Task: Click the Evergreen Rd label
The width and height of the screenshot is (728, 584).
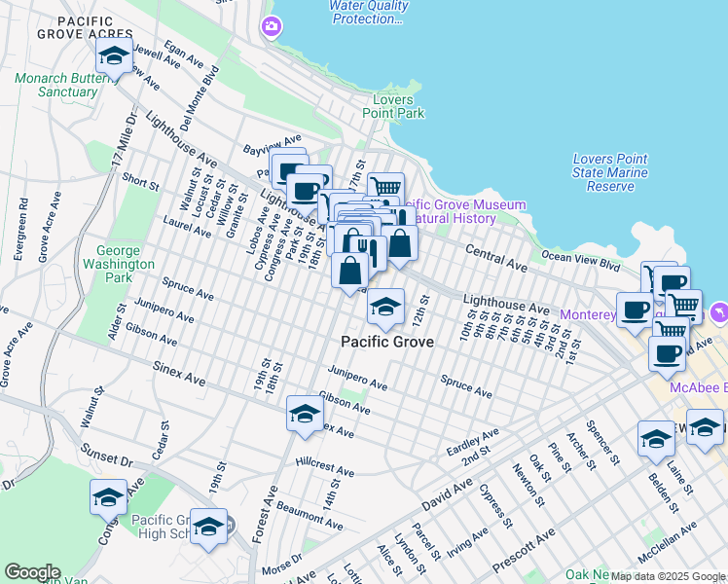Action: click(x=21, y=230)
